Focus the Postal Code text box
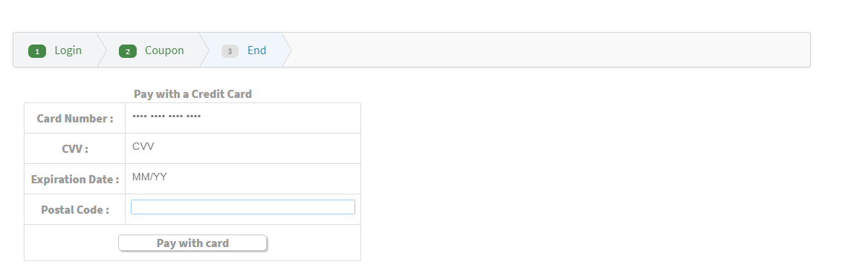Image resolution: width=868 pixels, height=279 pixels. (x=242, y=207)
